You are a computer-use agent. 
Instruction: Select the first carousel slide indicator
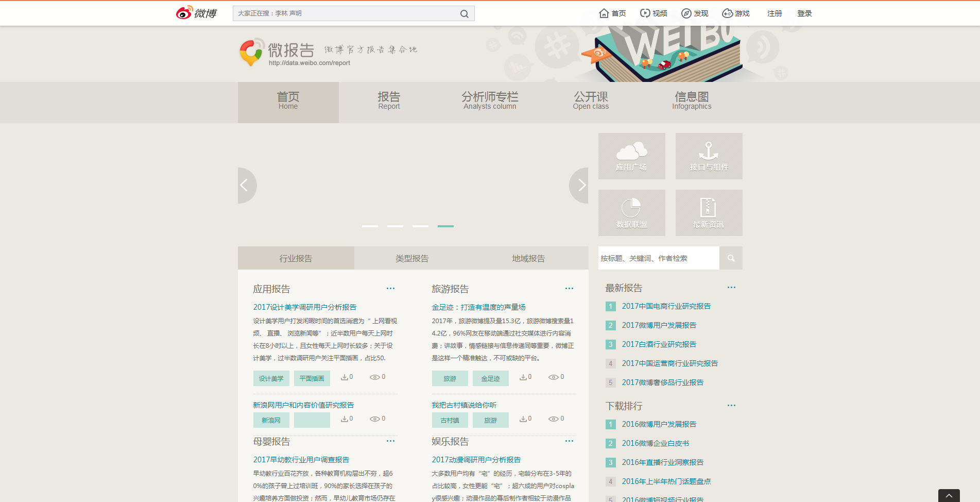point(370,226)
